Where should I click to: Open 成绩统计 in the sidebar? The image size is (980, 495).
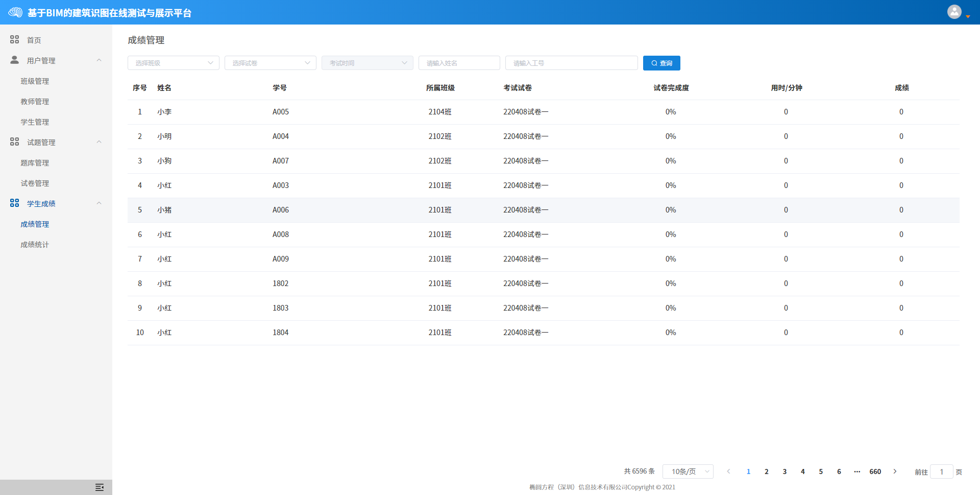(x=35, y=245)
